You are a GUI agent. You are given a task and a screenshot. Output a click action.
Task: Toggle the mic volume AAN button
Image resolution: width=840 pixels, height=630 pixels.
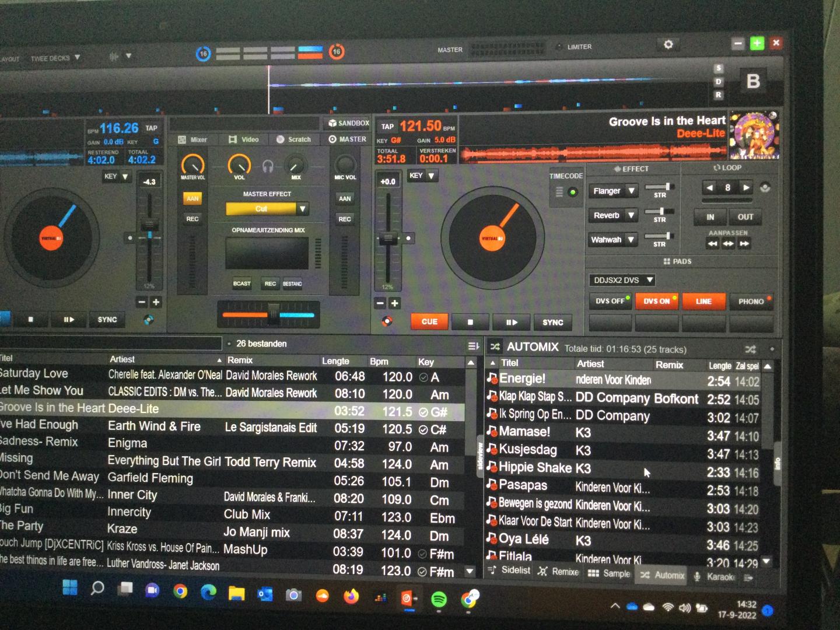pyautogui.click(x=345, y=199)
